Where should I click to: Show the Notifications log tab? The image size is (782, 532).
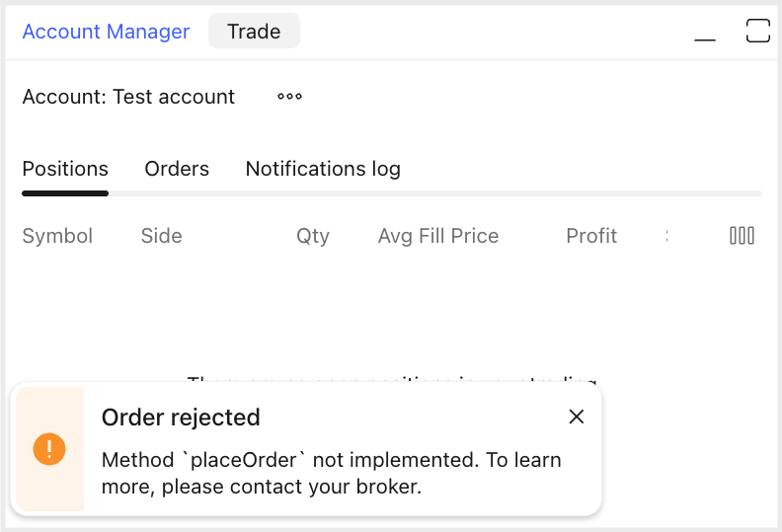(323, 169)
